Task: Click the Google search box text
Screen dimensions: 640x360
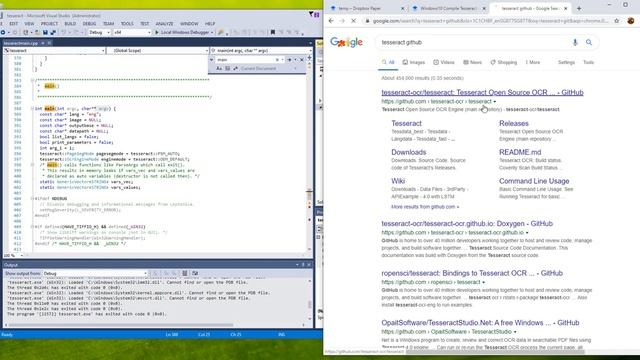Action: coord(402,42)
